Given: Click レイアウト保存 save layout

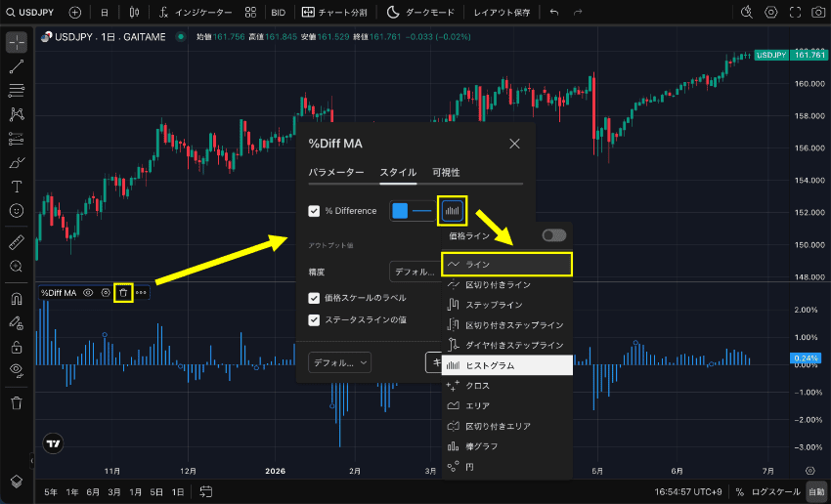Looking at the screenshot, I should tap(502, 12).
